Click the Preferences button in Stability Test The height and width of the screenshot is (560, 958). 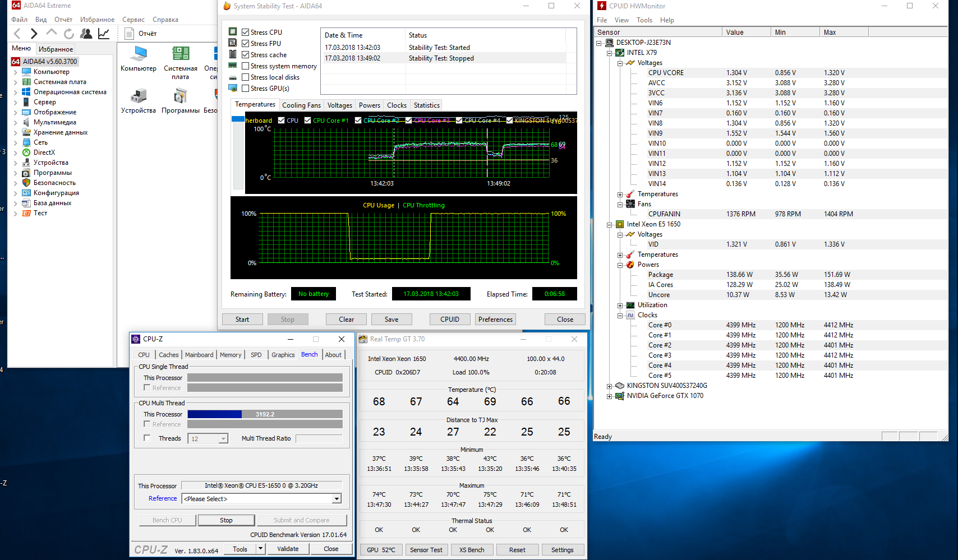496,320
